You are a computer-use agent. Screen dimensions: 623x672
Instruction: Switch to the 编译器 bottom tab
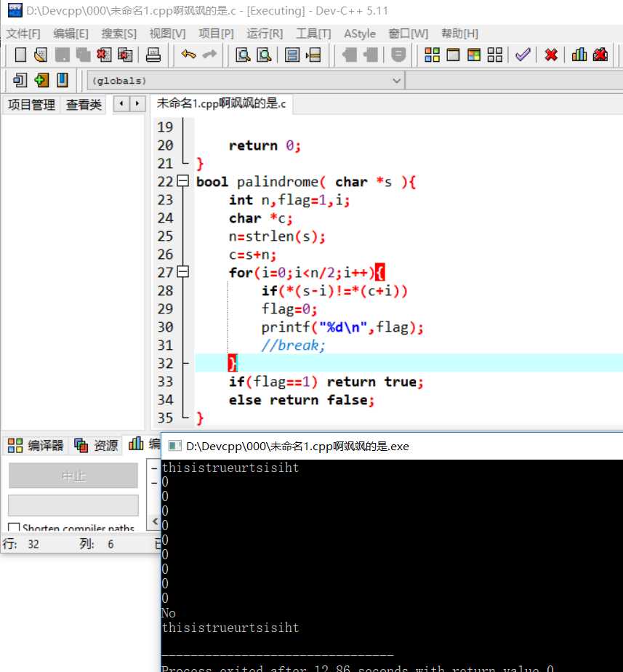pos(36,445)
